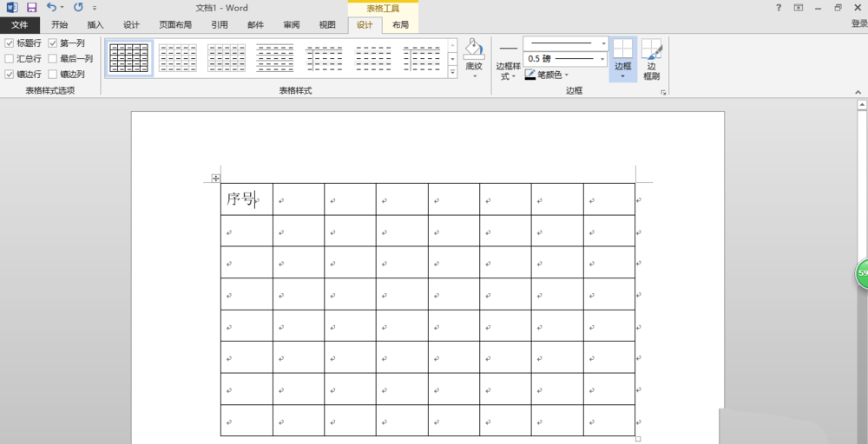Viewport: 868px width, 444px height.
Task: Click the Undo arrow icon
Action: pyautogui.click(x=51, y=7)
